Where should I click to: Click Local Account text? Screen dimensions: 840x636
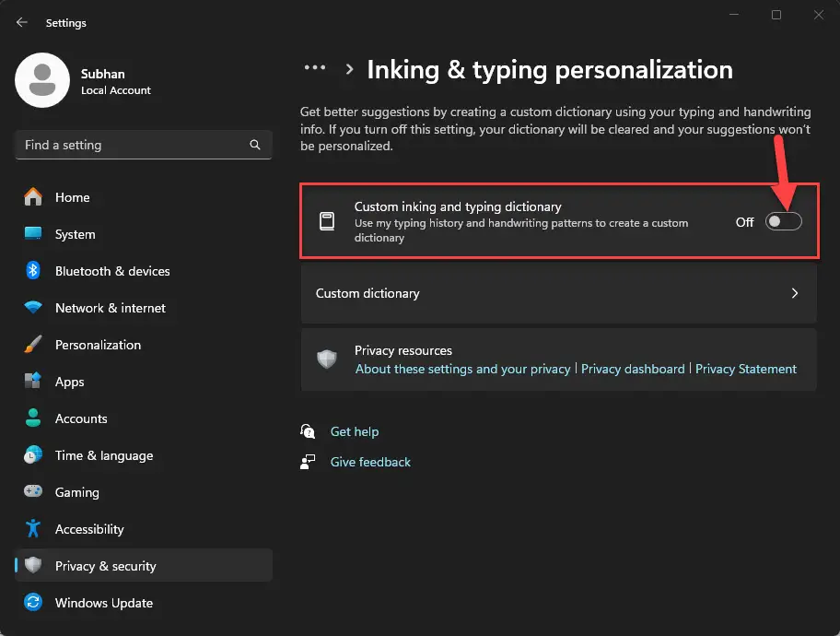116,90
